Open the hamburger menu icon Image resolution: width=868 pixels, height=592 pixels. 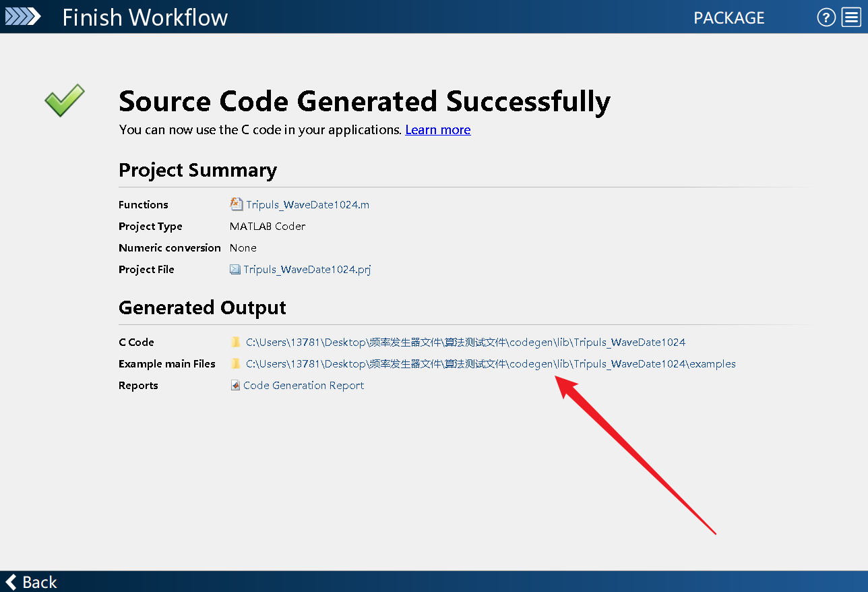[851, 18]
